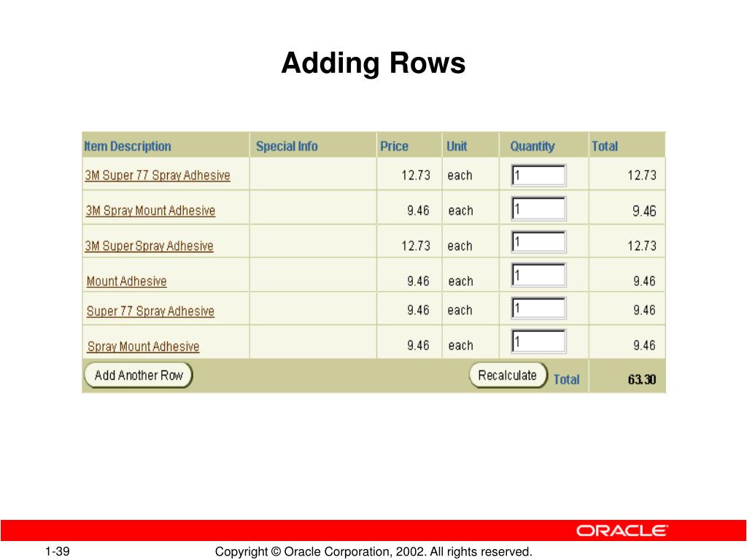This screenshot has height=560, width=747.
Task: Click the Unit column header
Action: [x=457, y=146]
